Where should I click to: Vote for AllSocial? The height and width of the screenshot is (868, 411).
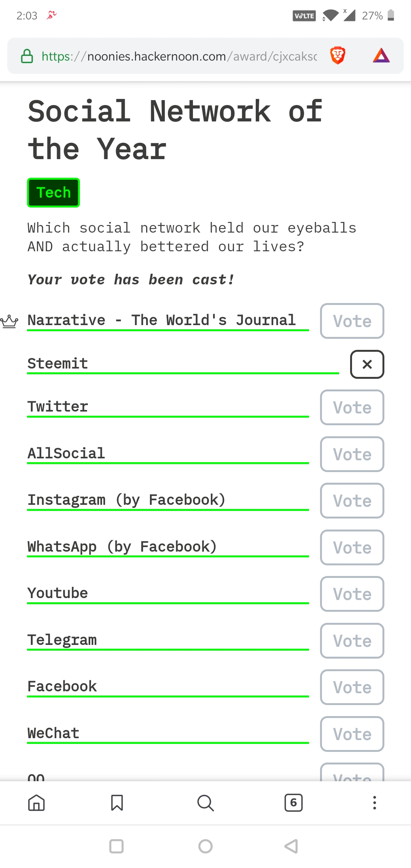(x=352, y=454)
